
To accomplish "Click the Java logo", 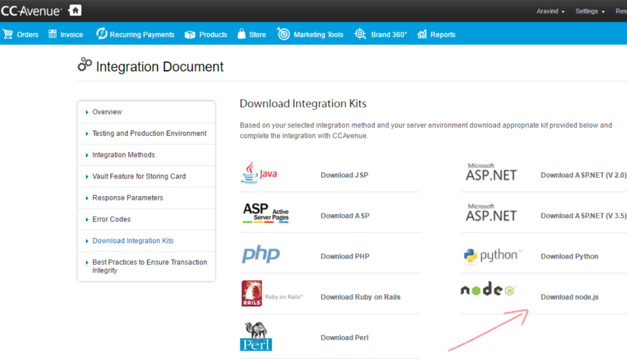I will point(259,172).
